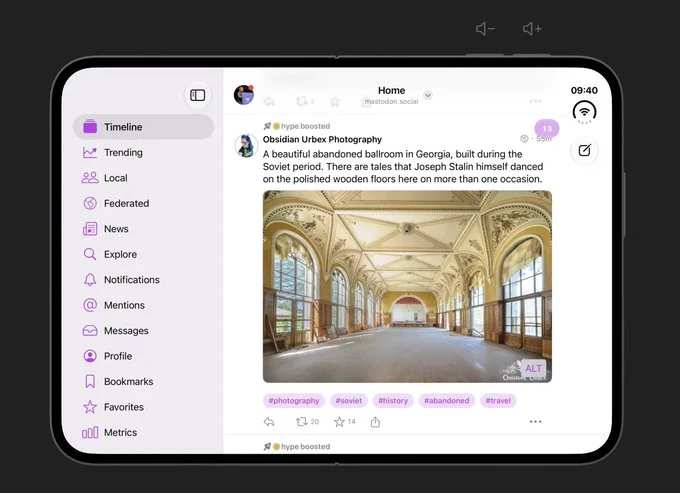Image resolution: width=680 pixels, height=493 pixels.
Task: Open the abandoned ballroom photo
Action: click(407, 287)
